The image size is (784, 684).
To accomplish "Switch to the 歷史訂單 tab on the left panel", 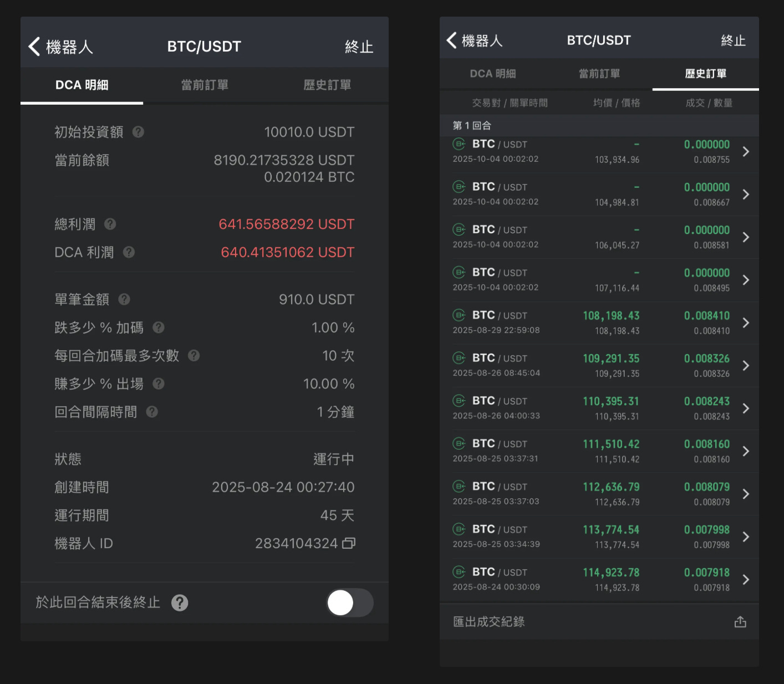I will tap(327, 85).
